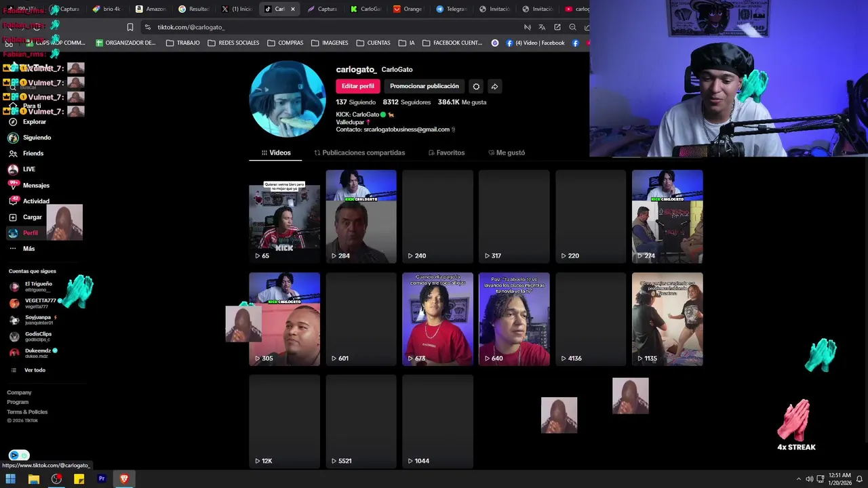Switch to the brio 4k browser tab

coord(107,9)
